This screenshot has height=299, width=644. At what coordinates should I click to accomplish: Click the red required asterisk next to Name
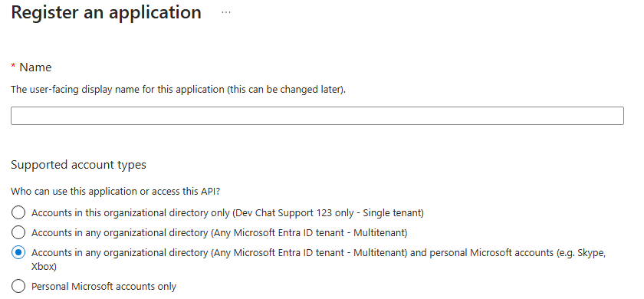point(14,66)
